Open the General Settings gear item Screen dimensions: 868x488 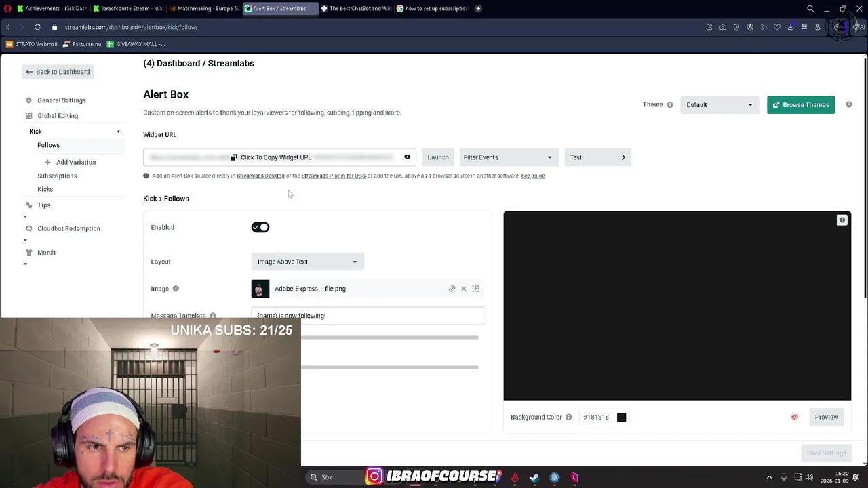28,100
